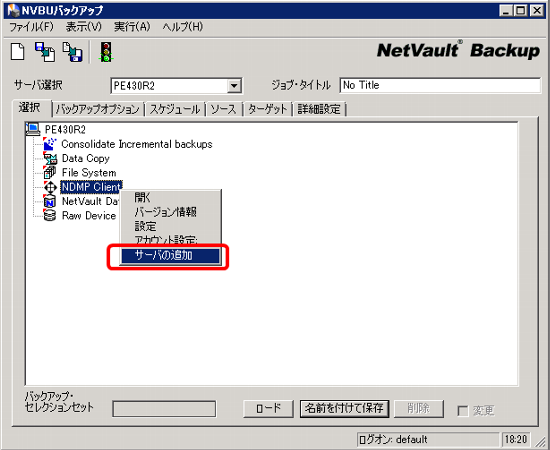Click the second toolbar icon with disk above document
The width and height of the screenshot is (550, 450).
pos(45,52)
